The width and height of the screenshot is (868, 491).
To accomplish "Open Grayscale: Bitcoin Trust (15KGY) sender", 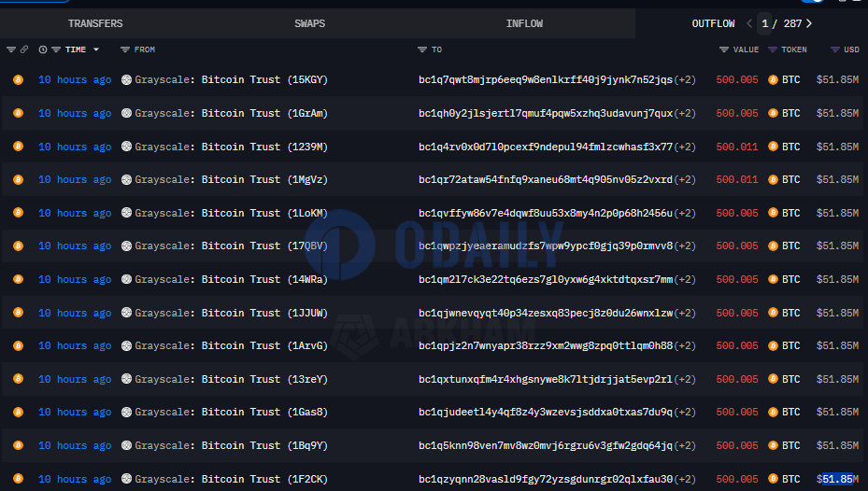I will [x=232, y=79].
